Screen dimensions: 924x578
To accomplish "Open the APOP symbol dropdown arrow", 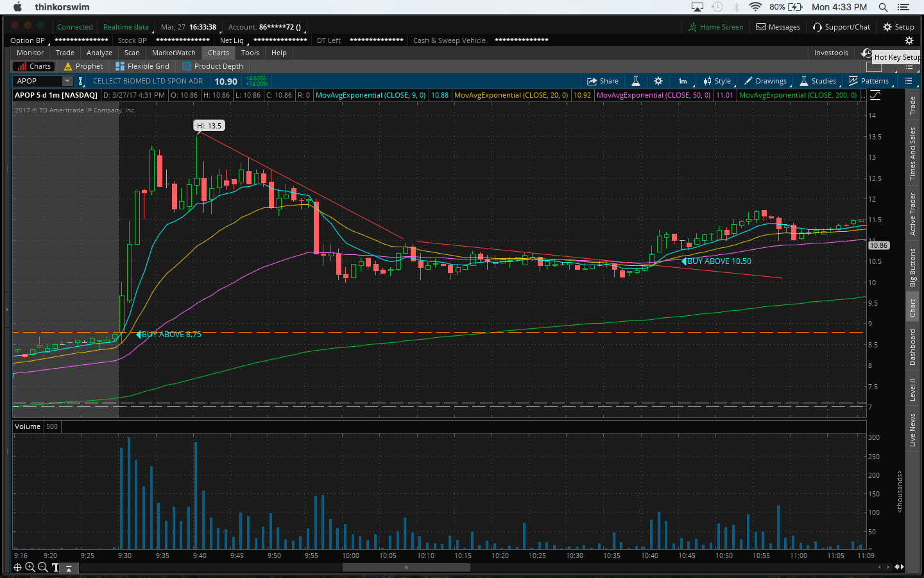I will pyautogui.click(x=67, y=81).
